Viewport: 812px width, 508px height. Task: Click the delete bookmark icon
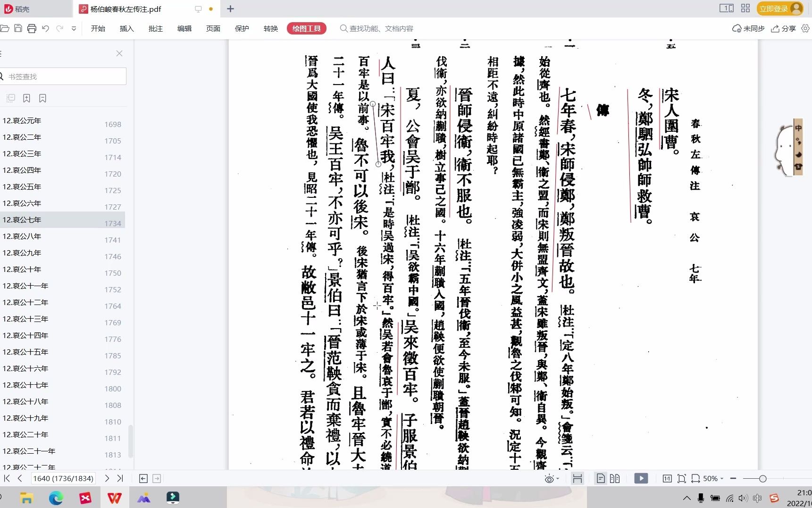pyautogui.click(x=43, y=98)
